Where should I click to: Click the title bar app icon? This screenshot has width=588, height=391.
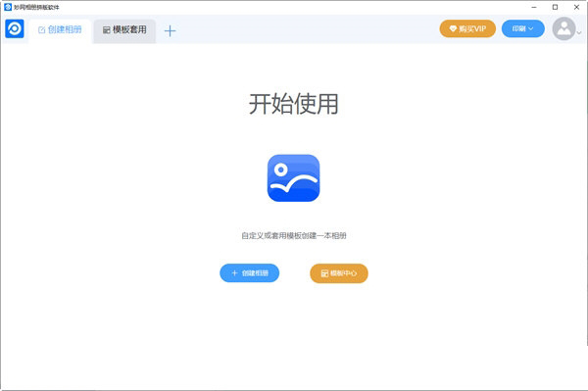(x=8, y=7)
